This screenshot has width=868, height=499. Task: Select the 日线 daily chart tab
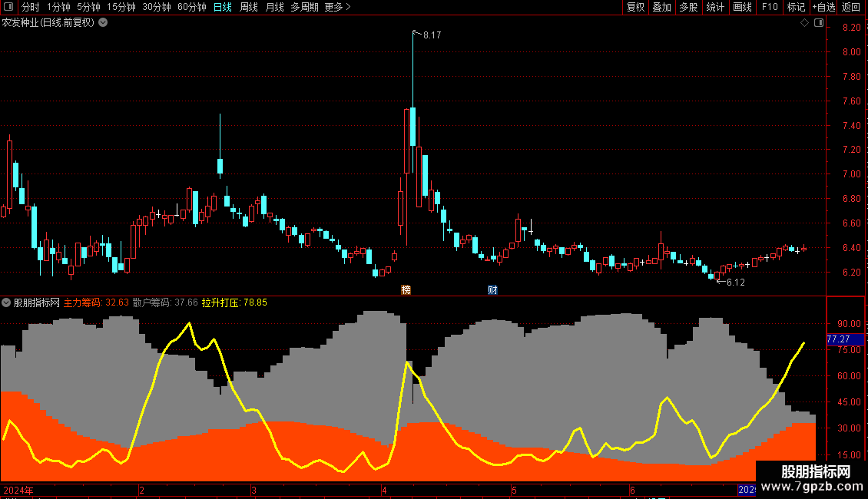223,7
